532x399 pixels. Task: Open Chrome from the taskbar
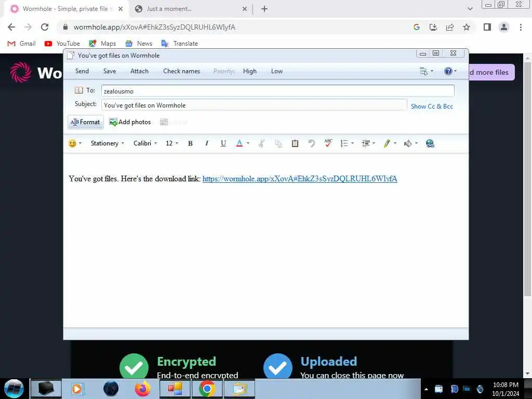pos(207,389)
